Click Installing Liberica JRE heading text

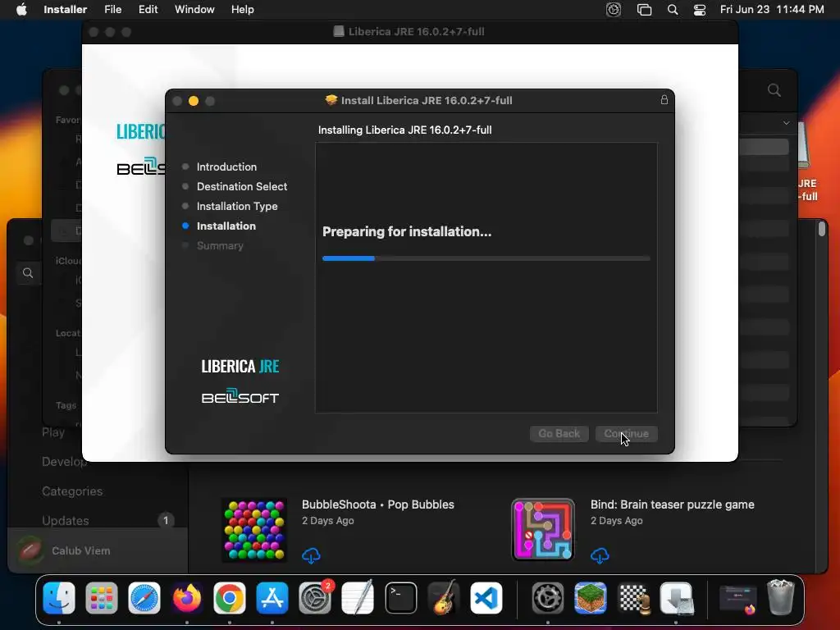click(404, 130)
